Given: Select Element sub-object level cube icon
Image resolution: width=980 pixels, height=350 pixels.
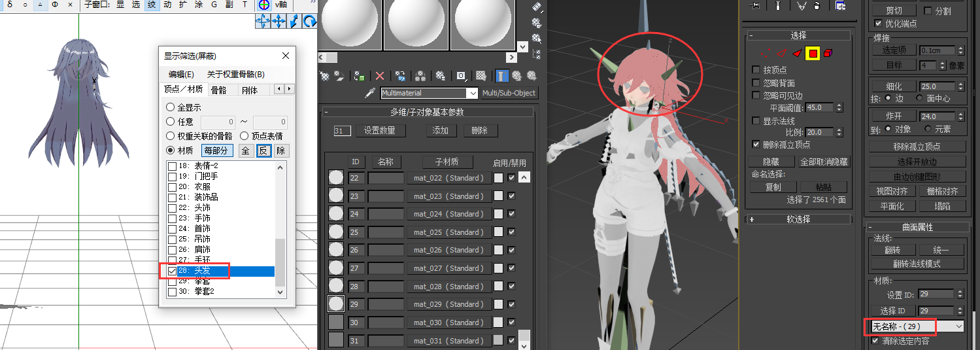Looking at the screenshot, I should pos(828,54).
